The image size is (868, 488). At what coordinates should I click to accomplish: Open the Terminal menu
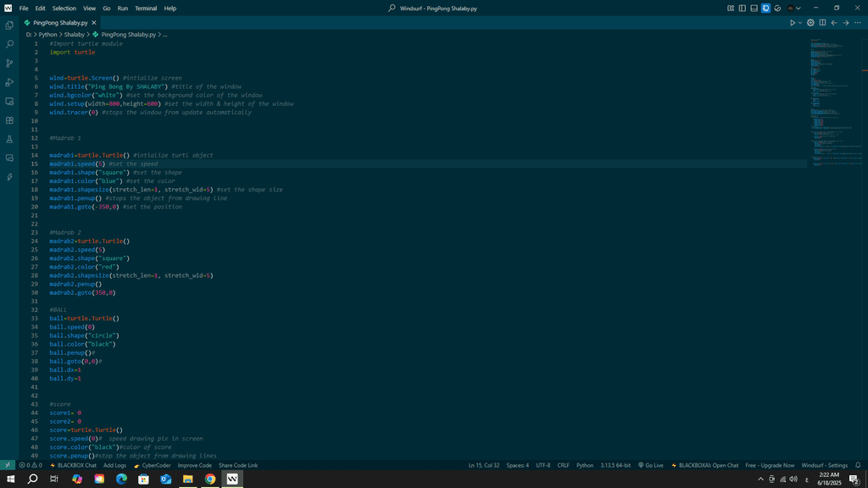click(x=146, y=8)
